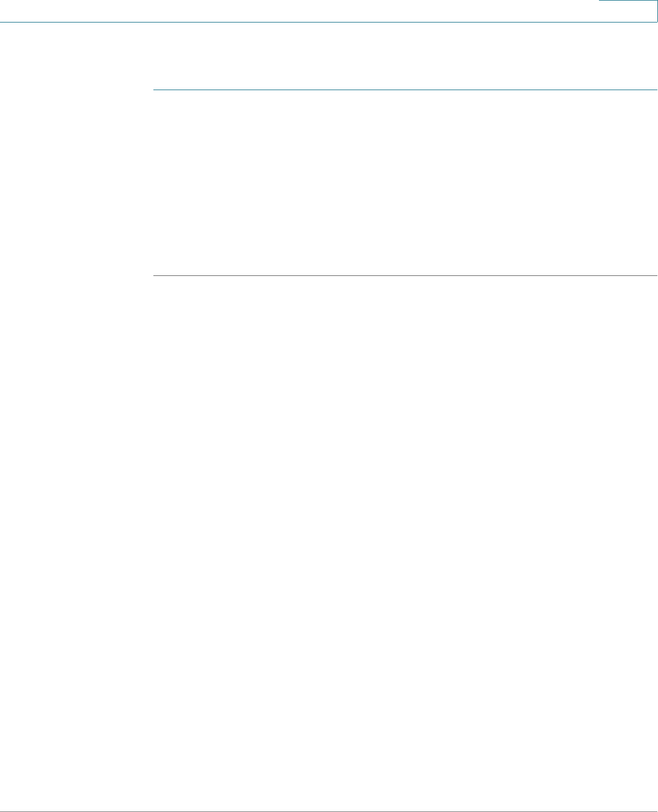Click the blank space above the upper rule
Viewport: 658px width, 812px height.
click(405, 57)
